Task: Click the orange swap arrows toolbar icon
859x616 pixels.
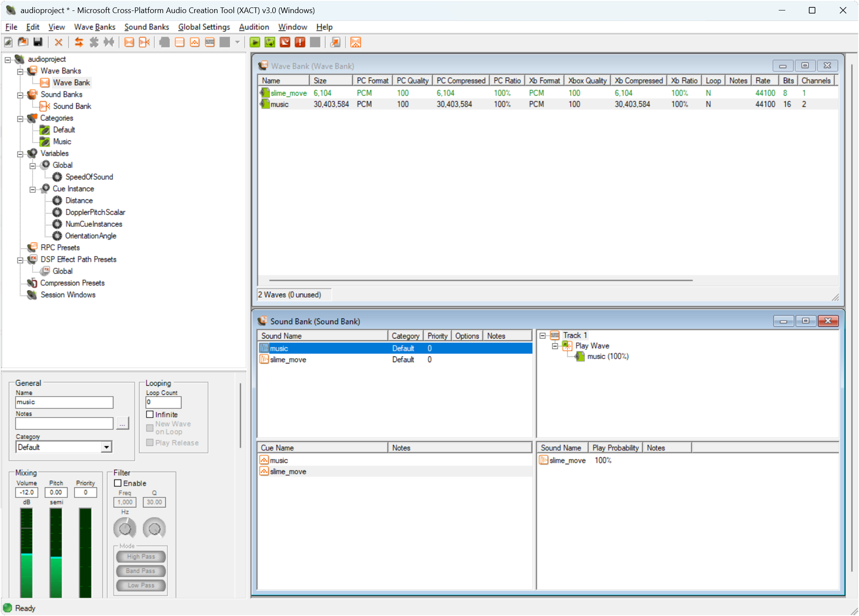Action: (x=79, y=42)
